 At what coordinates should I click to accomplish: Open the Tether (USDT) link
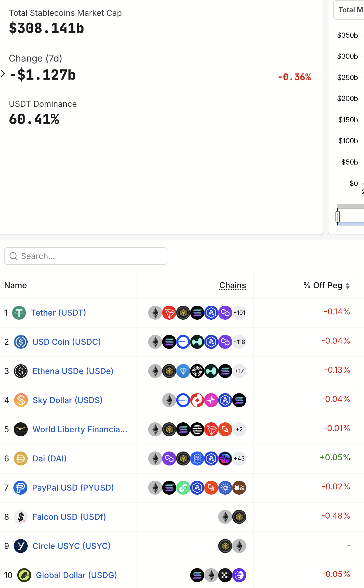coord(58,313)
